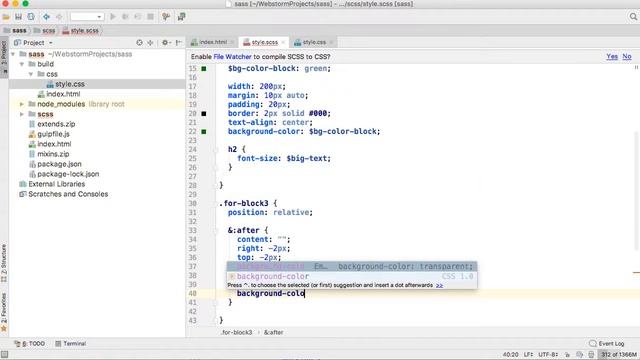
Task: Collapse the sass project root folder
Action: (13, 54)
